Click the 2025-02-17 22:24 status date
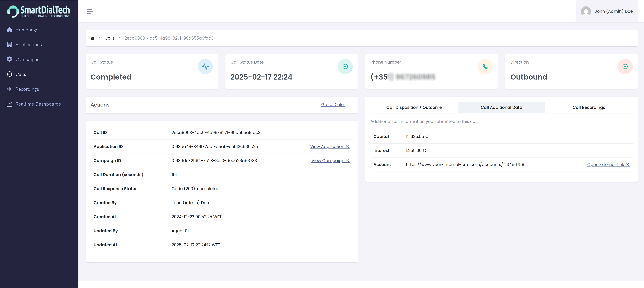Image resolution: width=644 pixels, height=288 pixels. click(261, 77)
